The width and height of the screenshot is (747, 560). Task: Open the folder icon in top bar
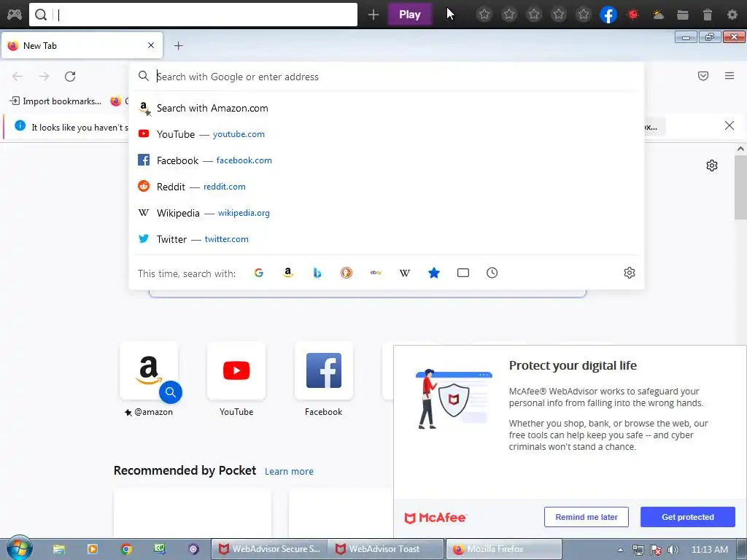[x=683, y=15]
